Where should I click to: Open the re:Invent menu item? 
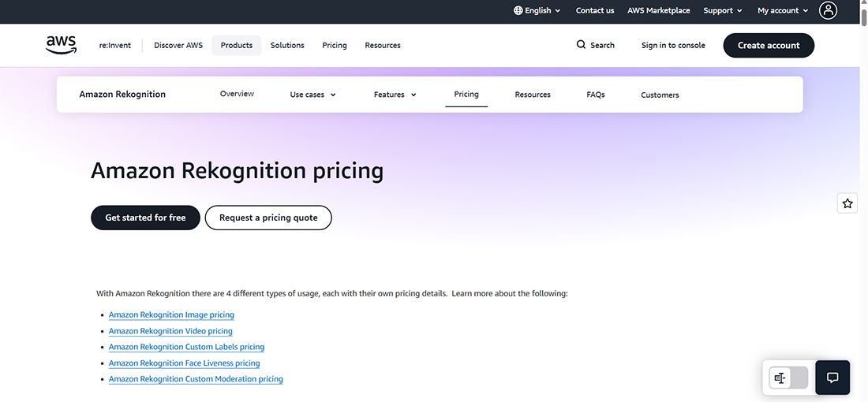[115, 46]
